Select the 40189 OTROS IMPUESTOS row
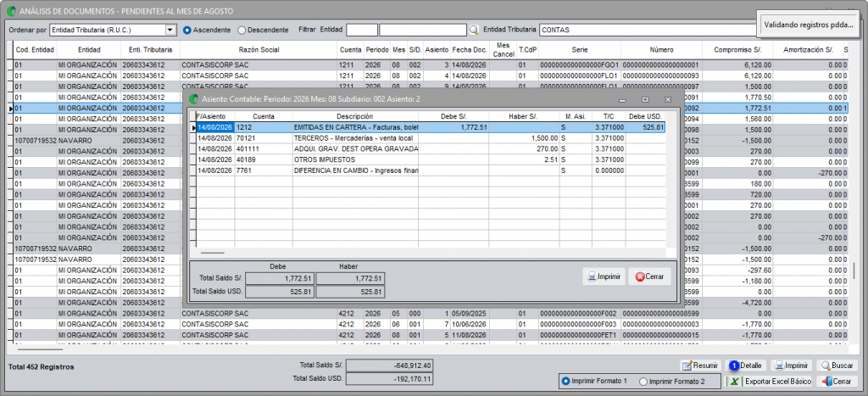 (x=430, y=159)
